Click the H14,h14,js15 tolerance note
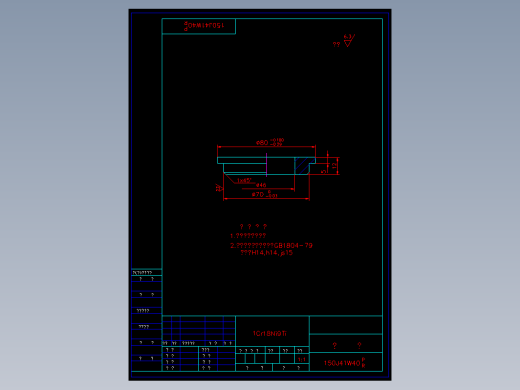 [267, 253]
